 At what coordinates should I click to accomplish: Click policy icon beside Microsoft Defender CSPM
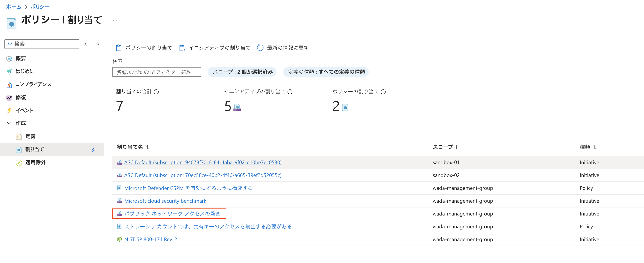point(119,188)
